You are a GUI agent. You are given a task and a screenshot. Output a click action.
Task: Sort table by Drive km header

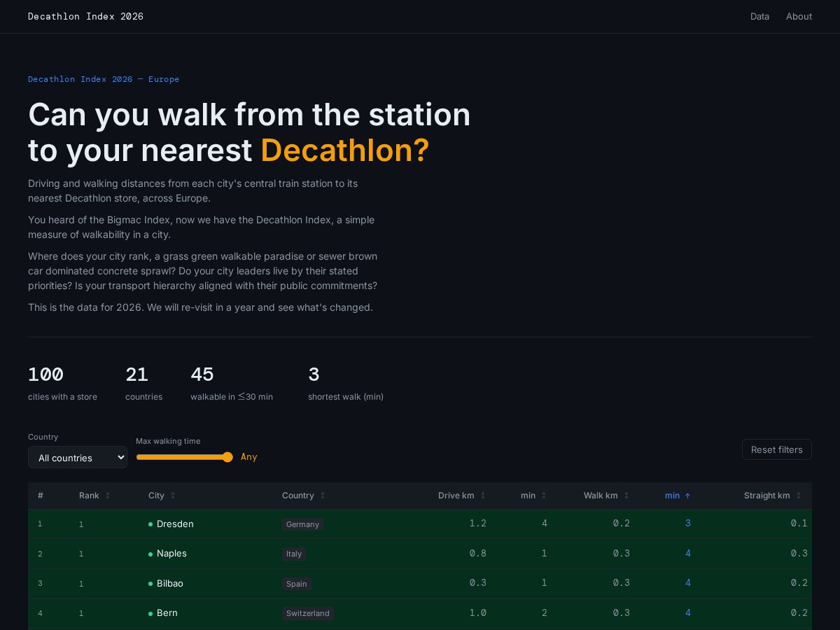(x=456, y=496)
